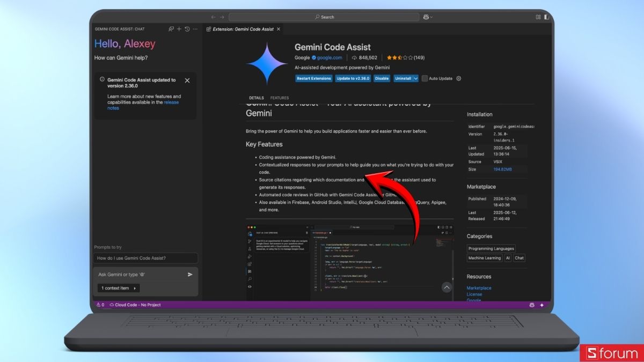Click the 'Key Features' heading
The image size is (644, 362).
(264, 144)
